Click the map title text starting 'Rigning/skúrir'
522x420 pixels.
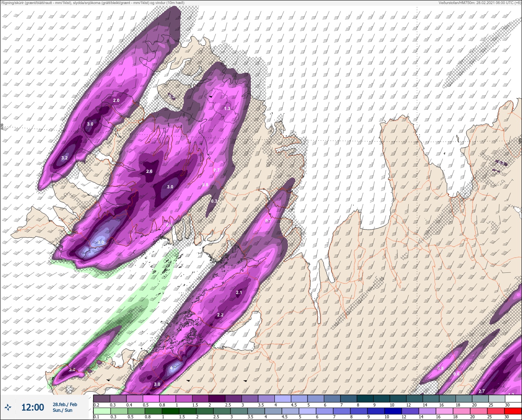93,3
